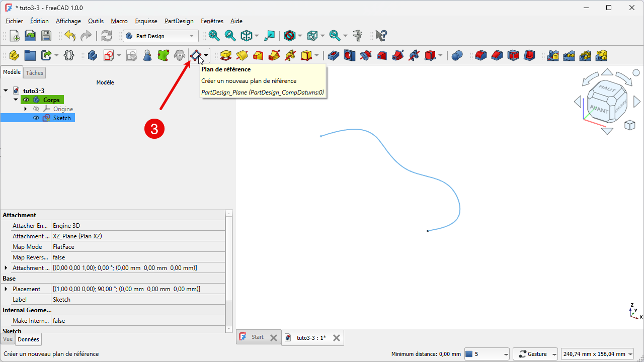644x362 pixels.
Task: Click the Vue properties tab
Action: point(8,339)
